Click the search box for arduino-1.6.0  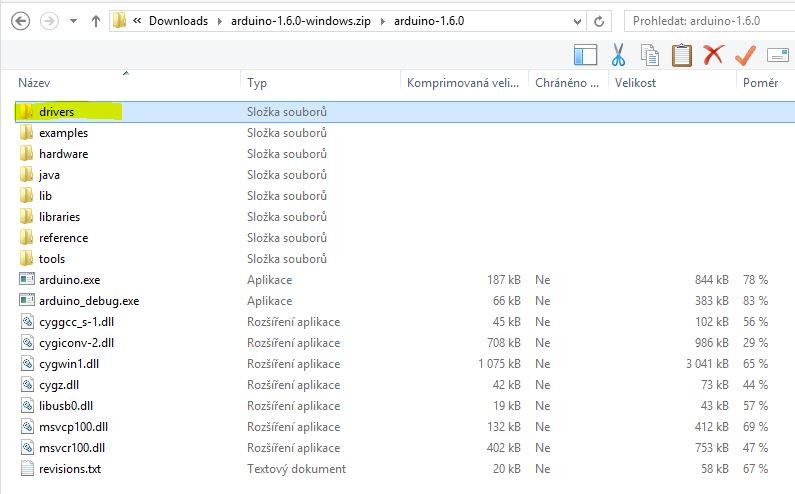710,20
